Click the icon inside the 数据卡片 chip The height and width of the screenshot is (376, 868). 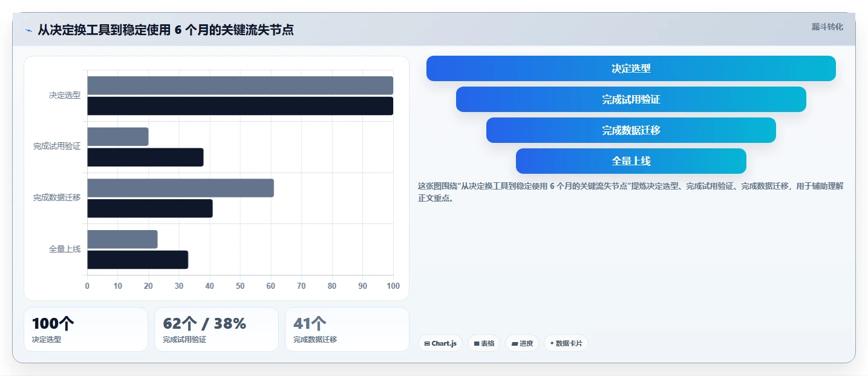552,343
